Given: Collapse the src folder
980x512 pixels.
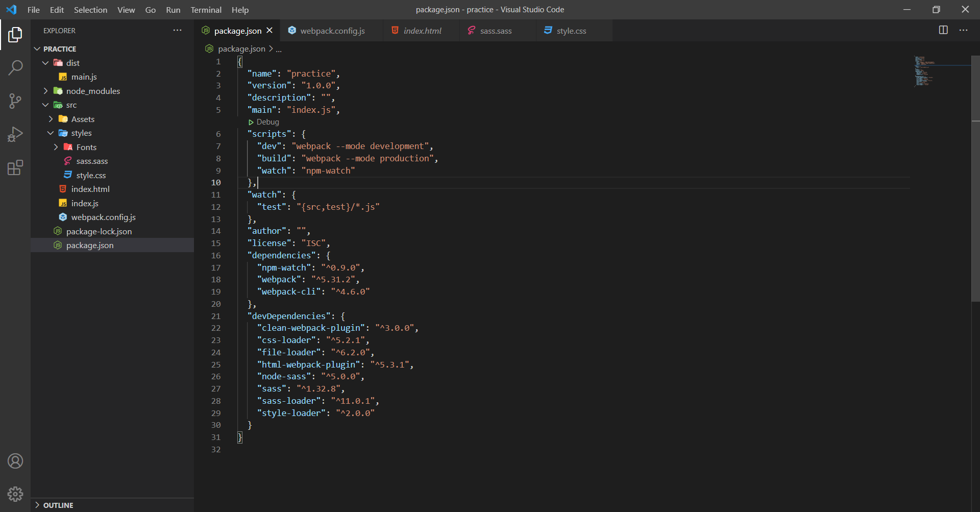Looking at the screenshot, I should point(45,105).
